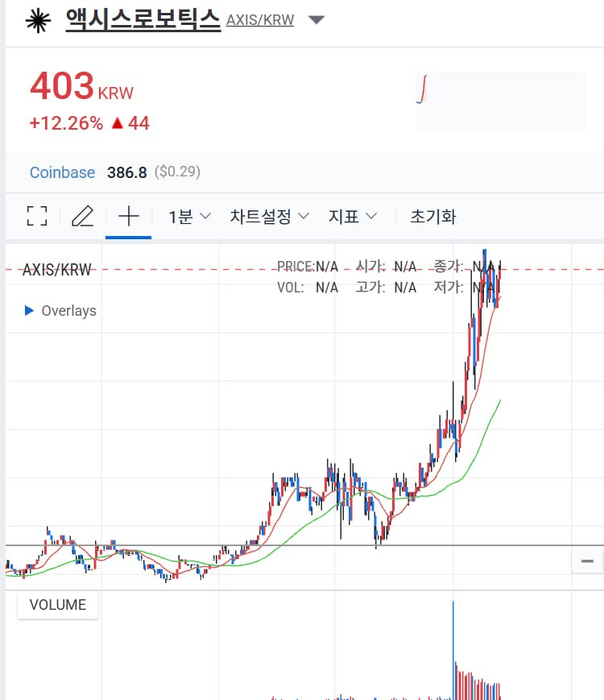Open the 차트설정 dropdown
Image resolution: width=604 pixels, height=700 pixels.
pos(269,217)
